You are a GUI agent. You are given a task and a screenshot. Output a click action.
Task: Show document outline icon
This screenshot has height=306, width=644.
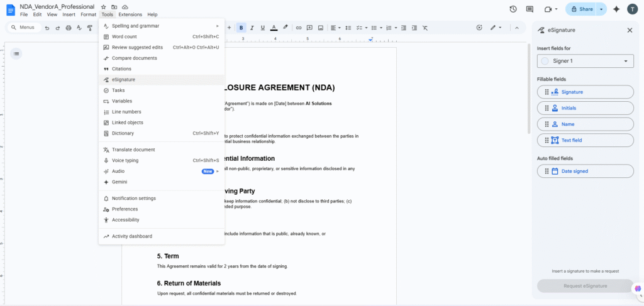click(16, 53)
